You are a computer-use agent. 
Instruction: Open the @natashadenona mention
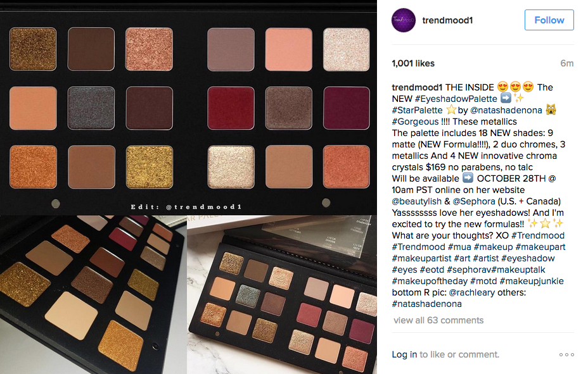(506, 111)
